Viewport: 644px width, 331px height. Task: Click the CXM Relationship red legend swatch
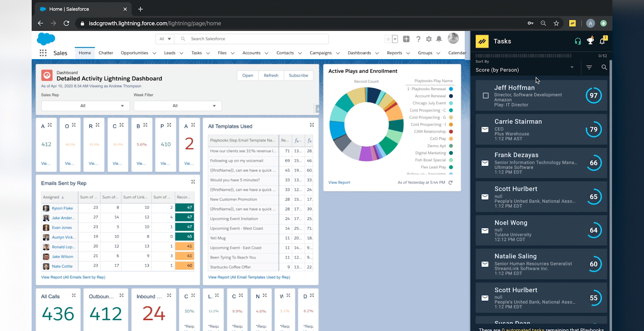tap(451, 132)
